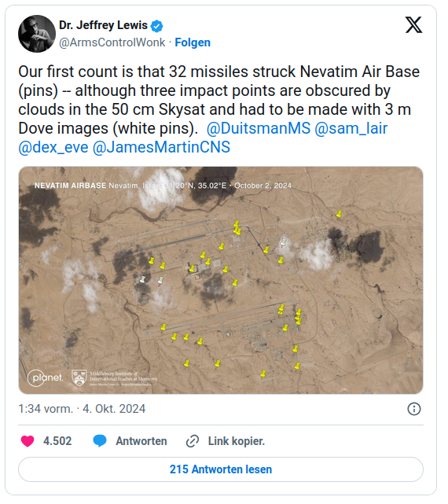This screenshot has width=448, height=504.
Task: Click the Planet logo on image
Action: click(x=45, y=377)
